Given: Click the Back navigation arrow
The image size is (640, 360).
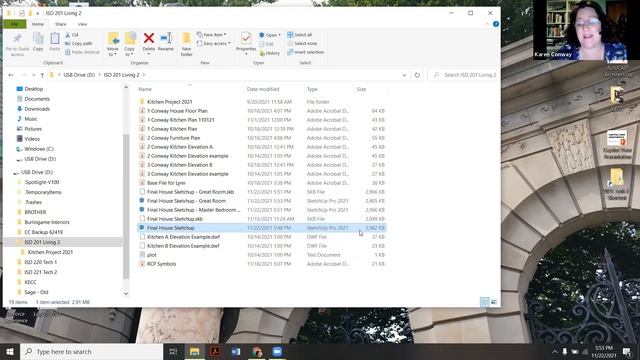Looking at the screenshot, I should 11,75.
